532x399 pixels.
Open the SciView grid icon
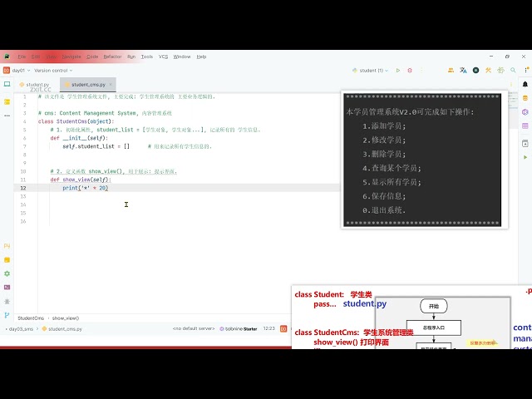525,126
